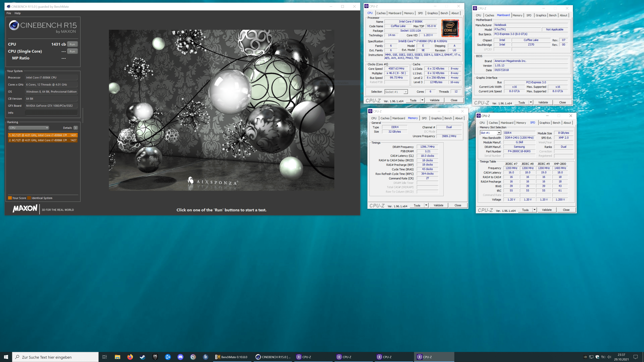Click Tools button in Mainboard CPU-Z window

click(x=522, y=102)
